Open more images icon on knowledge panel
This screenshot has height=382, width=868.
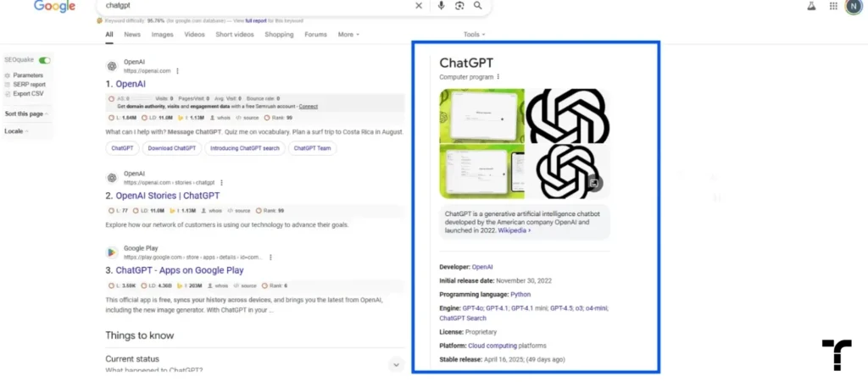click(x=593, y=182)
